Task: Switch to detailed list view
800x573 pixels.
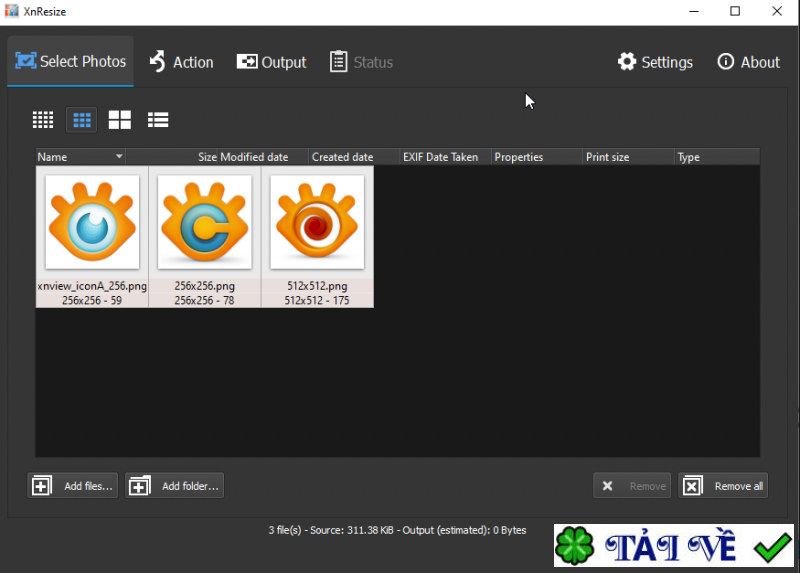Action: tap(158, 120)
